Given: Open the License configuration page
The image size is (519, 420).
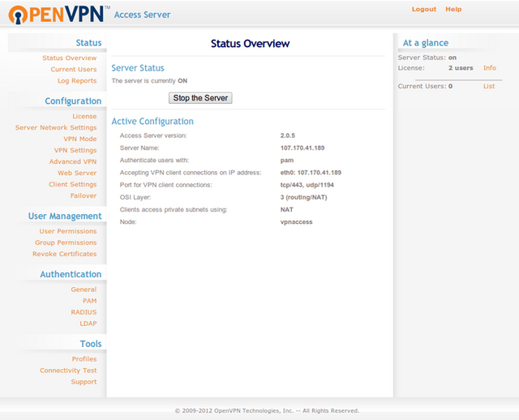Looking at the screenshot, I should (x=84, y=116).
